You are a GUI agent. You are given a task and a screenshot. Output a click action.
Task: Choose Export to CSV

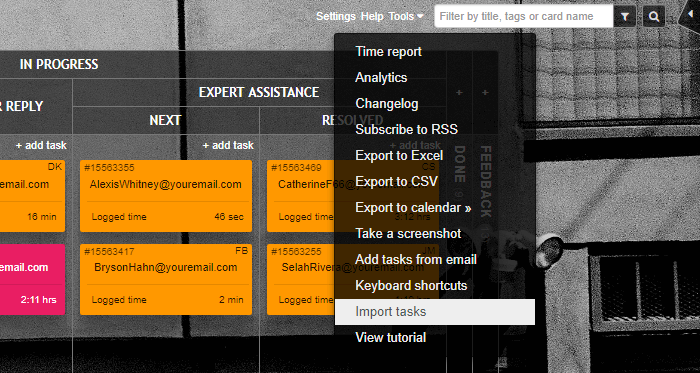click(434, 182)
